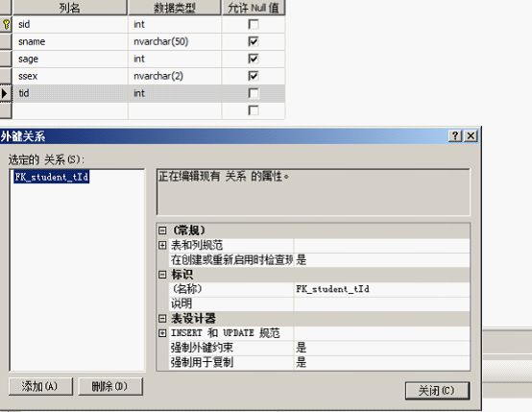
Task: Select FK_student_tId in relationship list
Action: [x=52, y=177]
